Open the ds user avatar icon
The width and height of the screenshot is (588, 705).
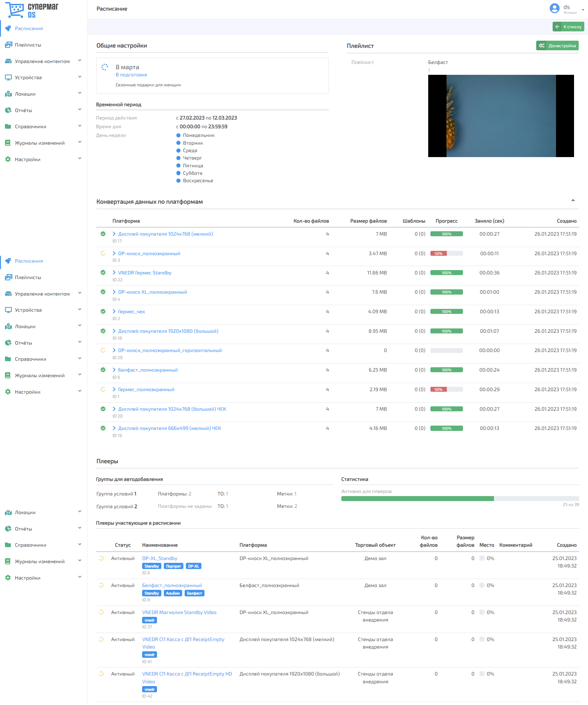coord(554,8)
